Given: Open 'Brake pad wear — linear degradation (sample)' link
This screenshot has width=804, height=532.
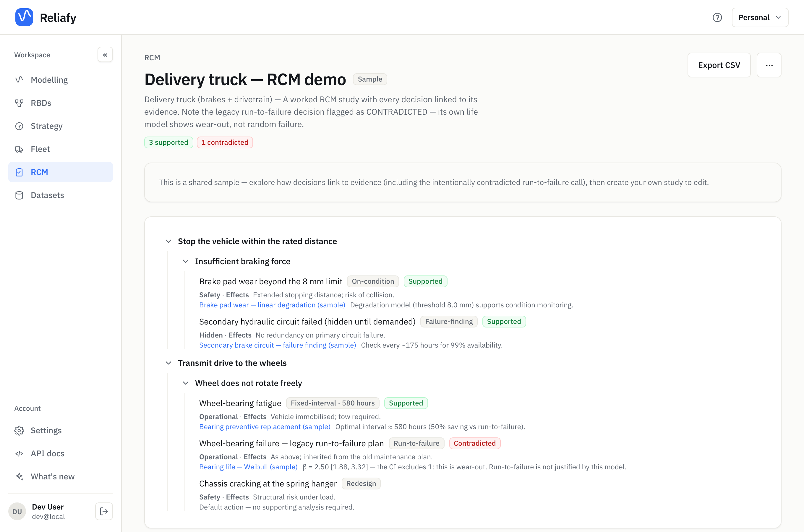Looking at the screenshot, I should (x=272, y=305).
